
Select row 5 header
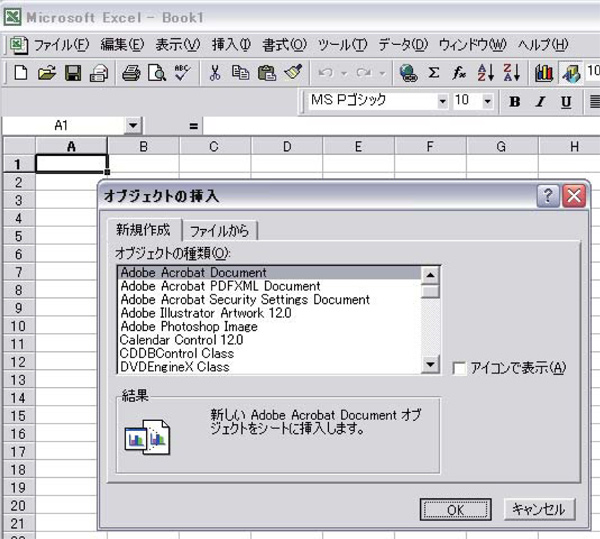point(19,236)
